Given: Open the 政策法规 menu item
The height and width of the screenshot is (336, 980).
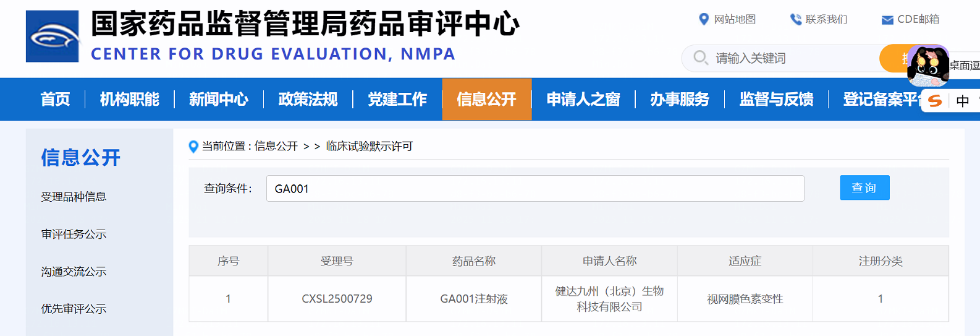Looking at the screenshot, I should coord(308,99).
